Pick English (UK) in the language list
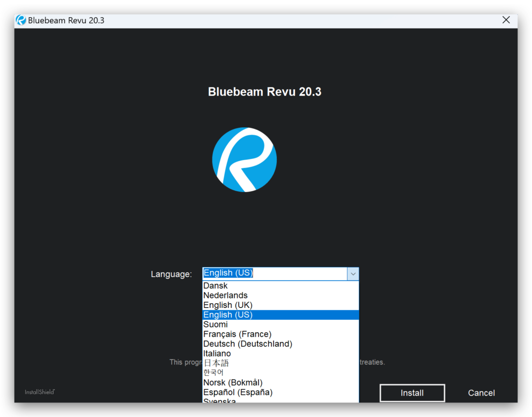The width and height of the screenshot is (532, 417). (281, 305)
